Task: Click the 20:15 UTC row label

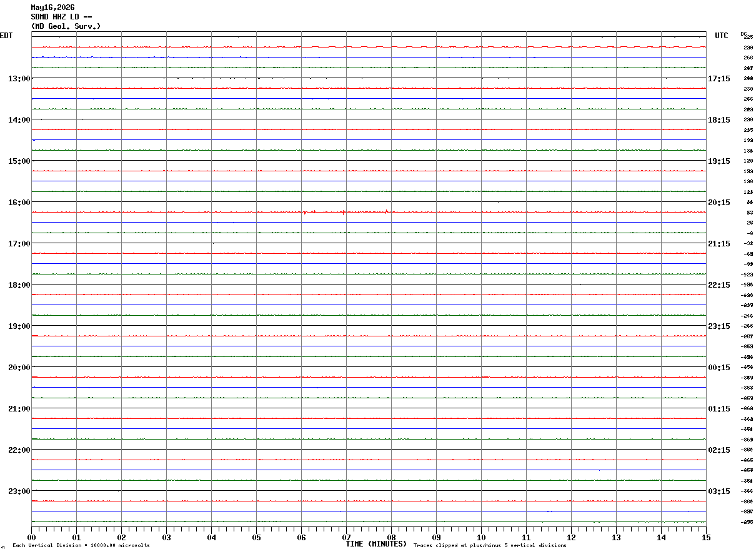Action: [719, 202]
